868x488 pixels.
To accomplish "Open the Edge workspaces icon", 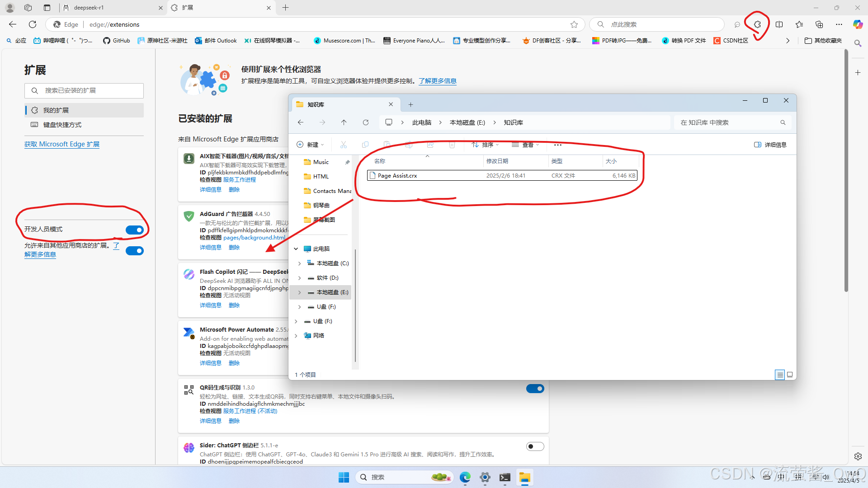I will click(28, 8).
